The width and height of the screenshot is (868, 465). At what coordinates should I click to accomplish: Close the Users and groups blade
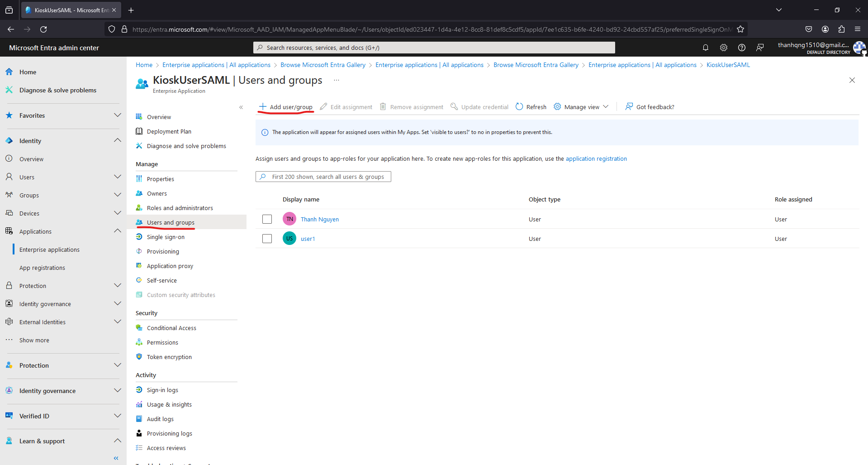pos(852,80)
